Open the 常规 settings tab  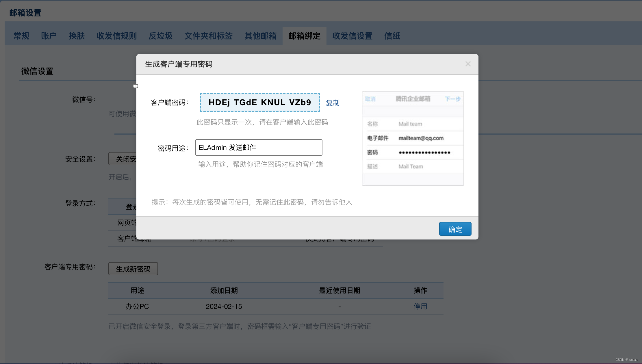click(21, 36)
